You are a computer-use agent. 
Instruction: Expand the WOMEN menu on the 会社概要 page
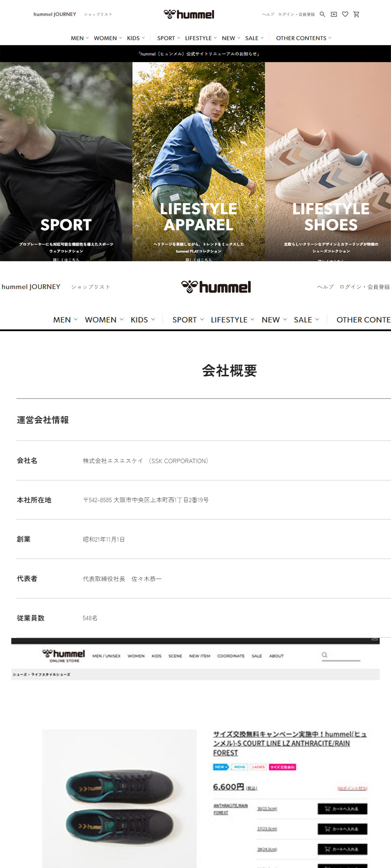(104, 320)
